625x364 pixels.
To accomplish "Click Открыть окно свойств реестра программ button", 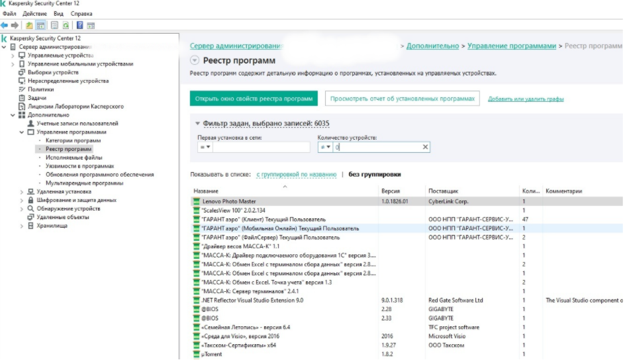I will tap(254, 99).
